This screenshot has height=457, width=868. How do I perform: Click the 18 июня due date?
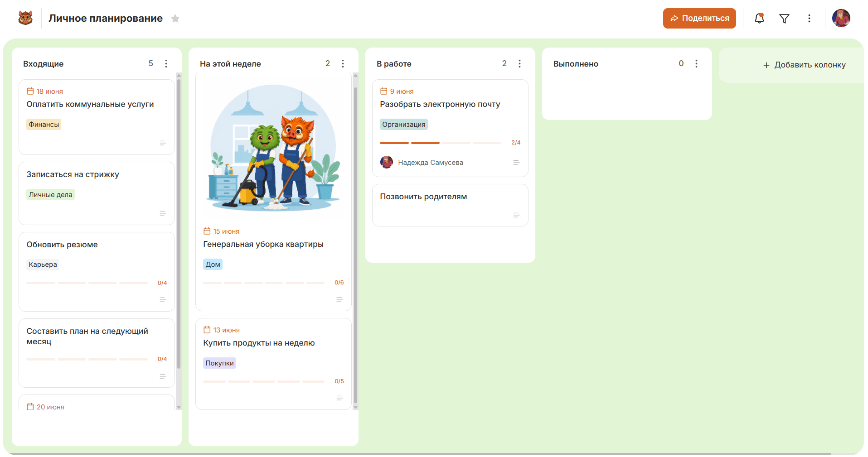45,91
